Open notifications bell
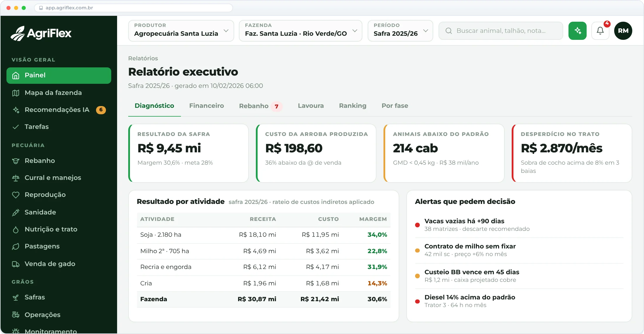This screenshot has height=334, width=644. [x=600, y=31]
